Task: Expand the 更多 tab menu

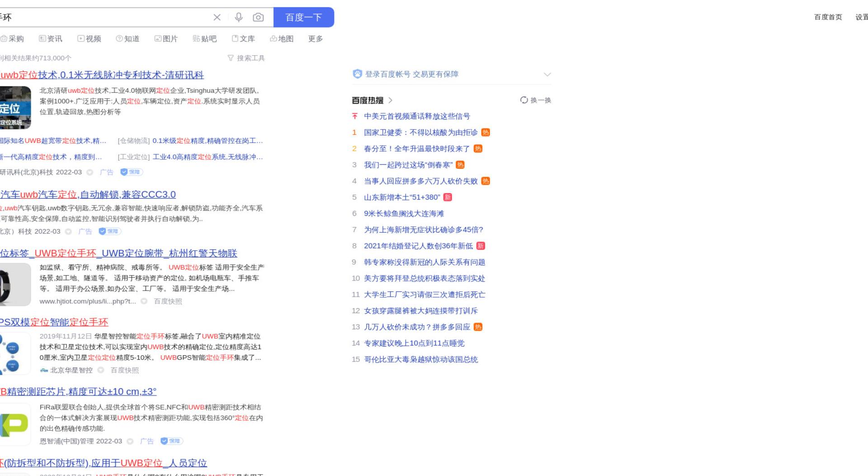Action: click(x=316, y=39)
